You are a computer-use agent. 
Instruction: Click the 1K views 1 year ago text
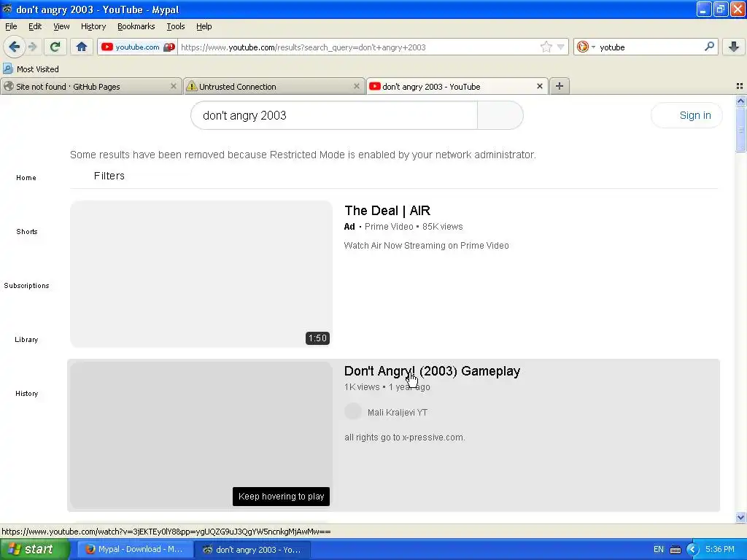click(387, 387)
